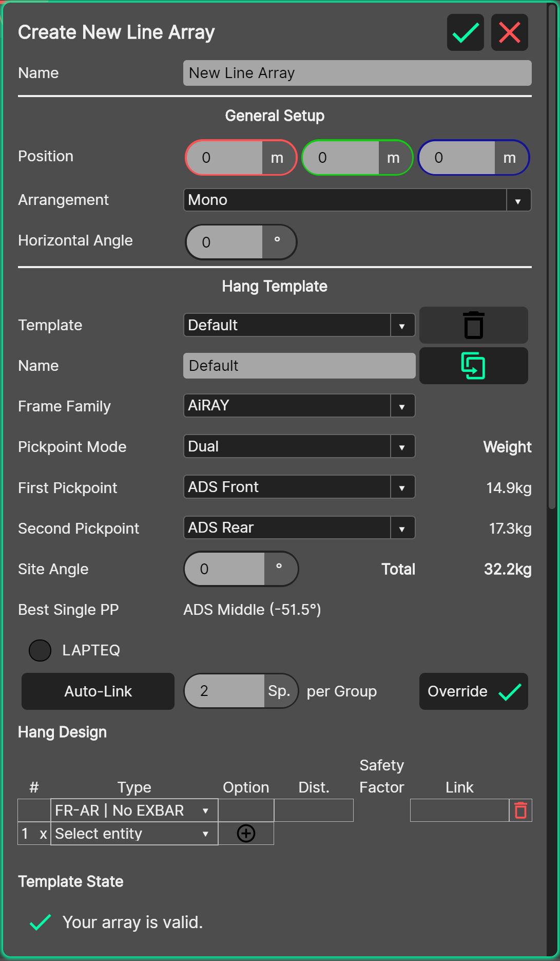Viewport: 560px width, 961px height.
Task: Open the Select entity dropdown
Action: pos(133,834)
